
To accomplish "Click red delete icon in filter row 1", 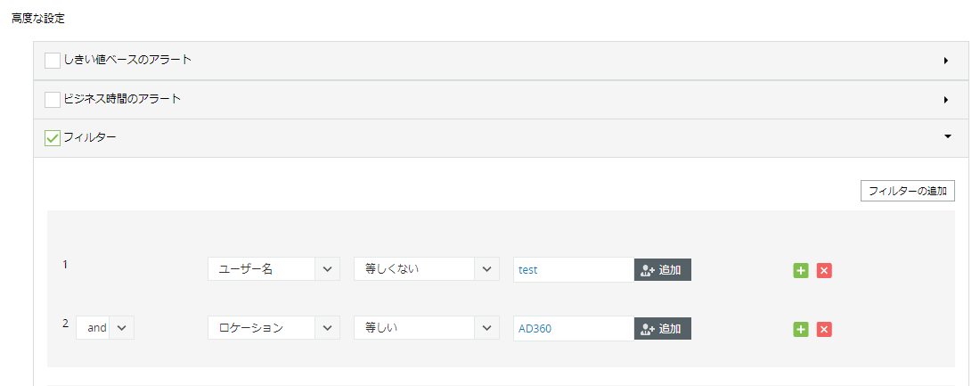I will [x=824, y=270].
